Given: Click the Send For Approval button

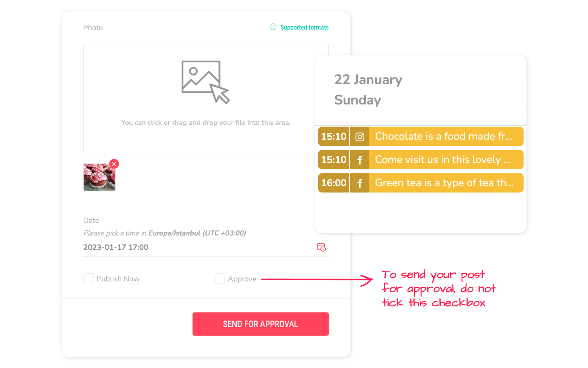Looking at the screenshot, I should [x=261, y=324].
